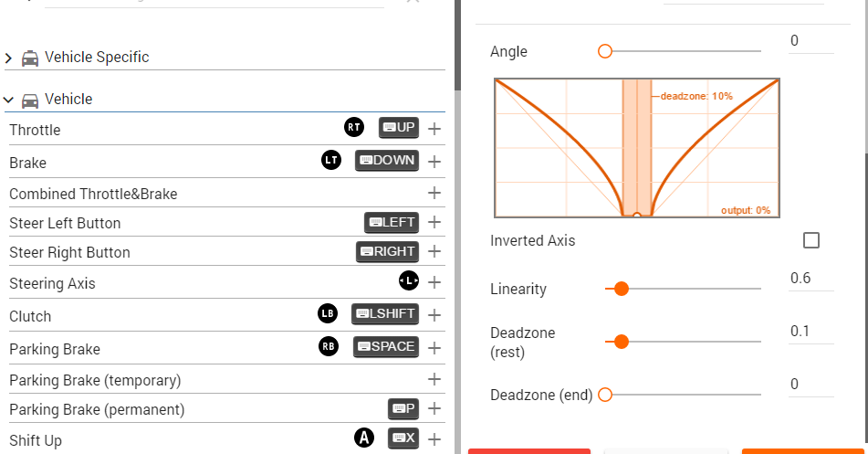Click the SPACE key binding for Parking Brake
This screenshot has height=454, width=868.
(x=386, y=347)
